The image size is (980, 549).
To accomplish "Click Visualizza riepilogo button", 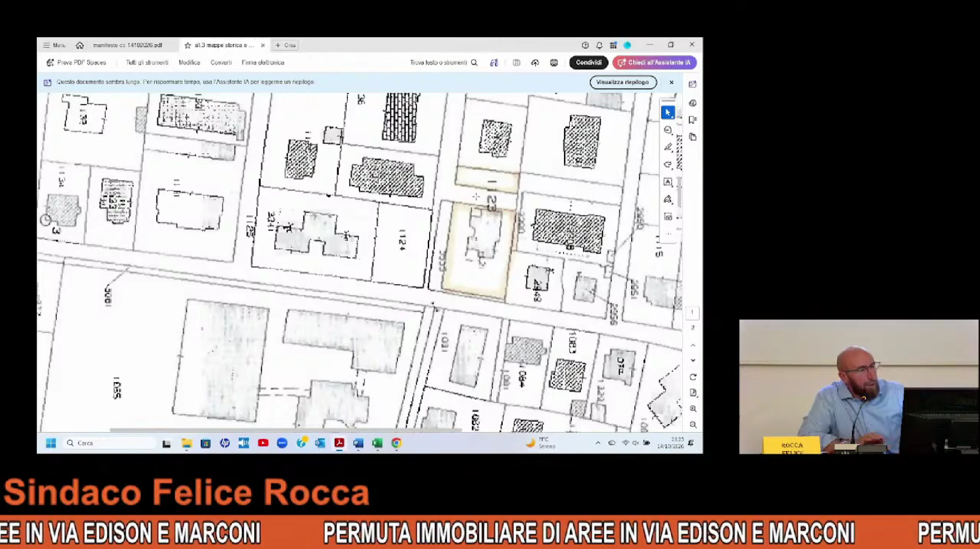I will click(623, 82).
